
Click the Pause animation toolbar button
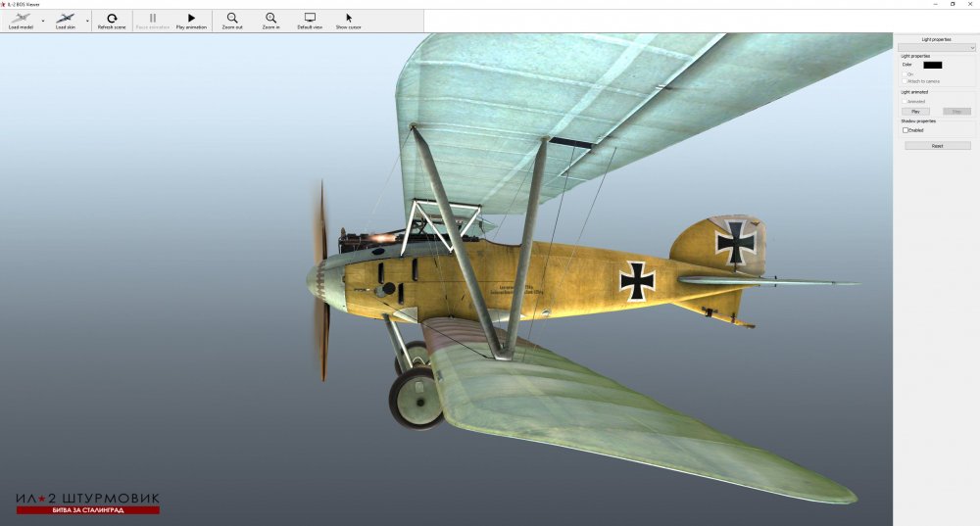pyautogui.click(x=153, y=21)
